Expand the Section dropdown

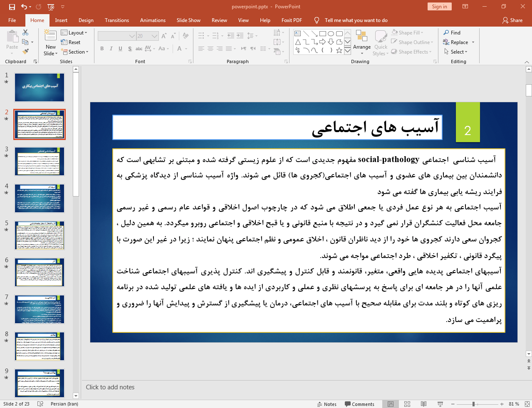tap(75, 52)
